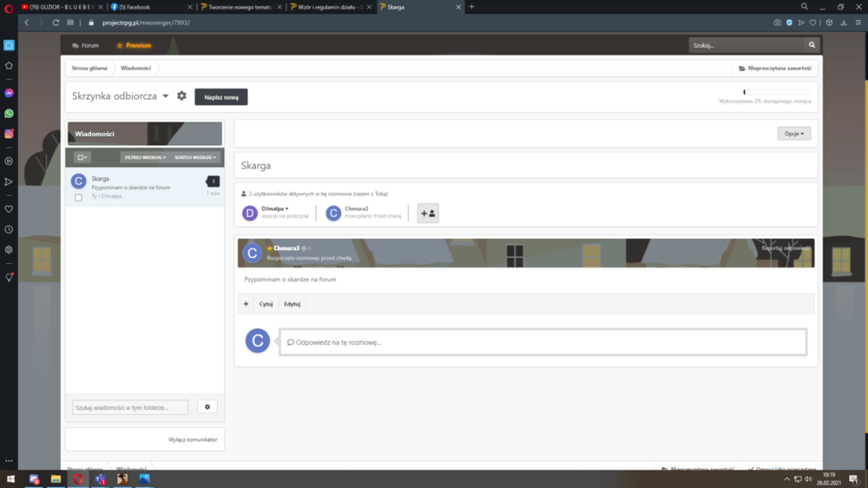Open browser snapshot camera icon
The height and width of the screenshot is (488, 868).
[777, 23]
